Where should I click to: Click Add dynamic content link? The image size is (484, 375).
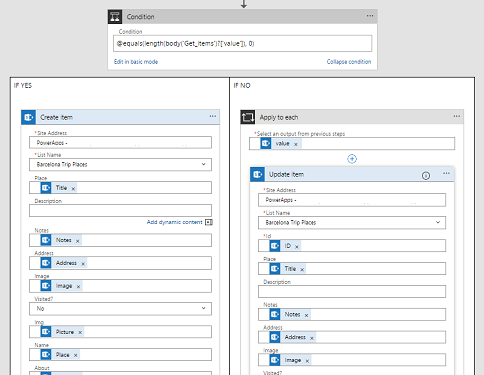[174, 222]
